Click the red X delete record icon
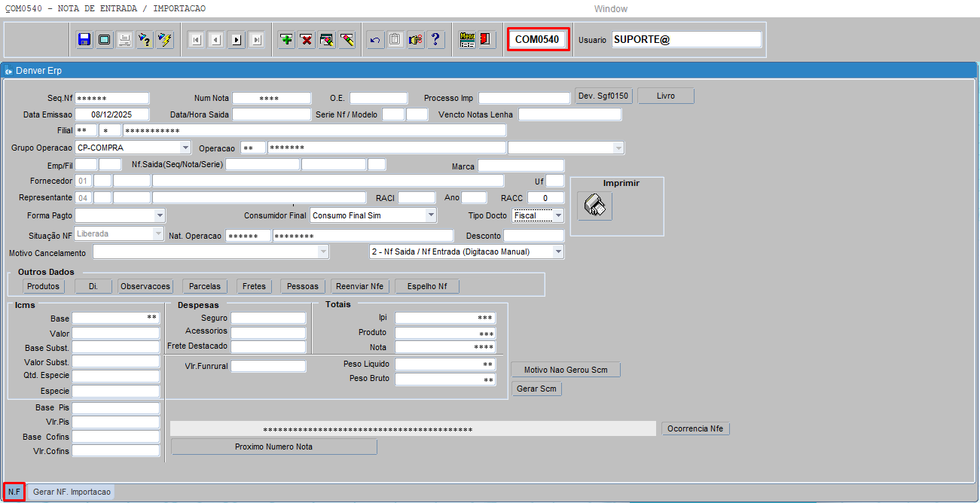This screenshot has height=503, width=980. (x=306, y=40)
